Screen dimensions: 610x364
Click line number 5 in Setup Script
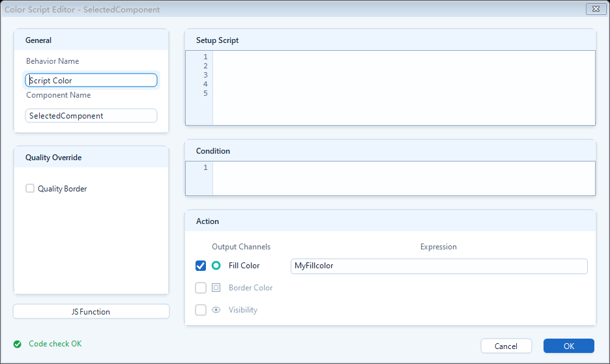(x=205, y=93)
